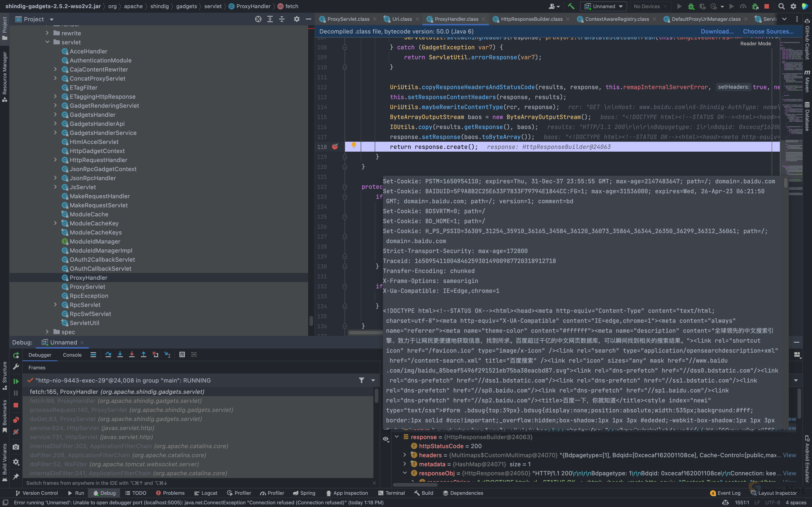Expand the headers variable node

[x=405, y=455]
